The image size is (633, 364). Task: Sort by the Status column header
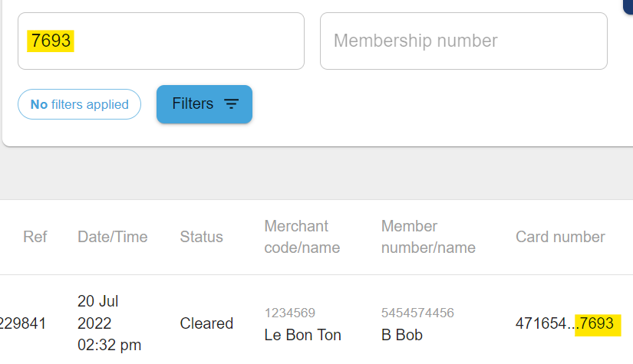(202, 237)
